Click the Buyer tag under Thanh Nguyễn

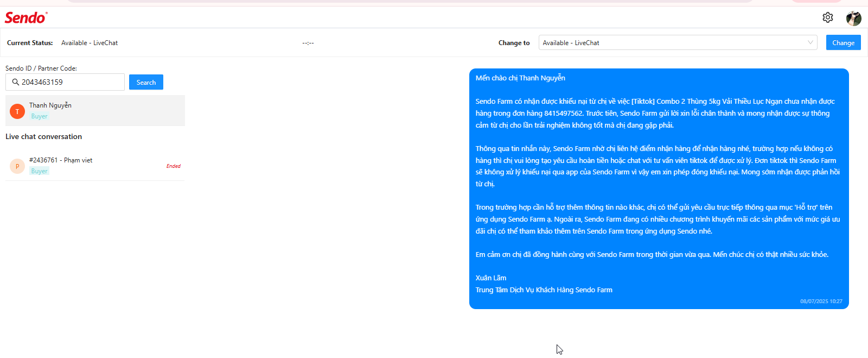[39, 116]
